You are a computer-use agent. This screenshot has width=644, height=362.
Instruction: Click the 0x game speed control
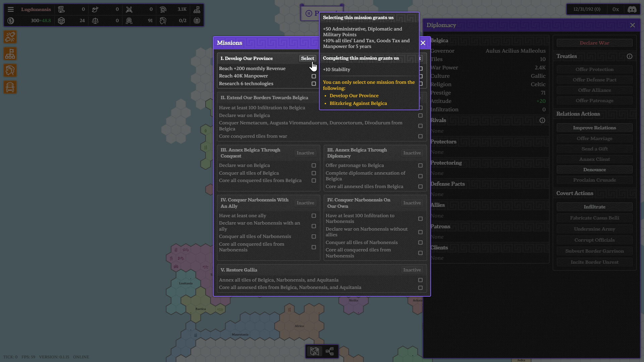pyautogui.click(x=615, y=9)
